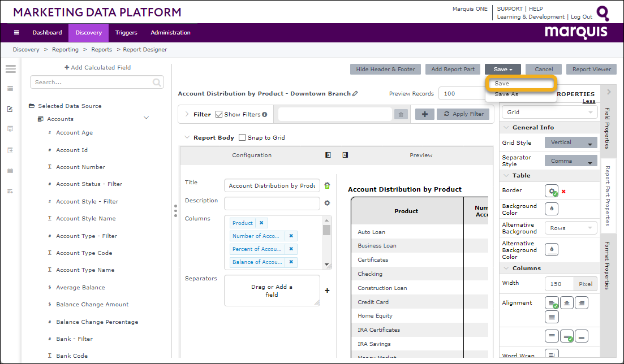This screenshot has width=624, height=364.
Task: Open the Grid report part type dropdown
Action: [x=549, y=112]
